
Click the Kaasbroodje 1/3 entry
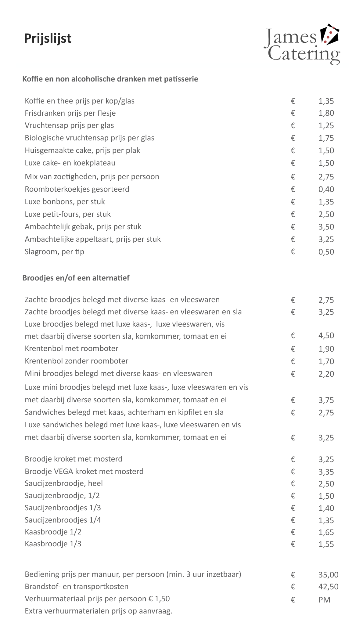tap(53, 544)
